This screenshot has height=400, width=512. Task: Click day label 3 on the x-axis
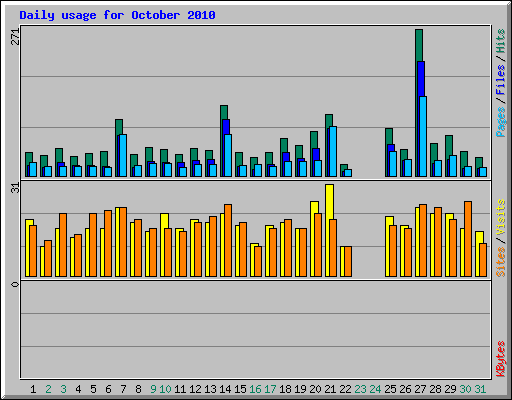tap(63, 389)
